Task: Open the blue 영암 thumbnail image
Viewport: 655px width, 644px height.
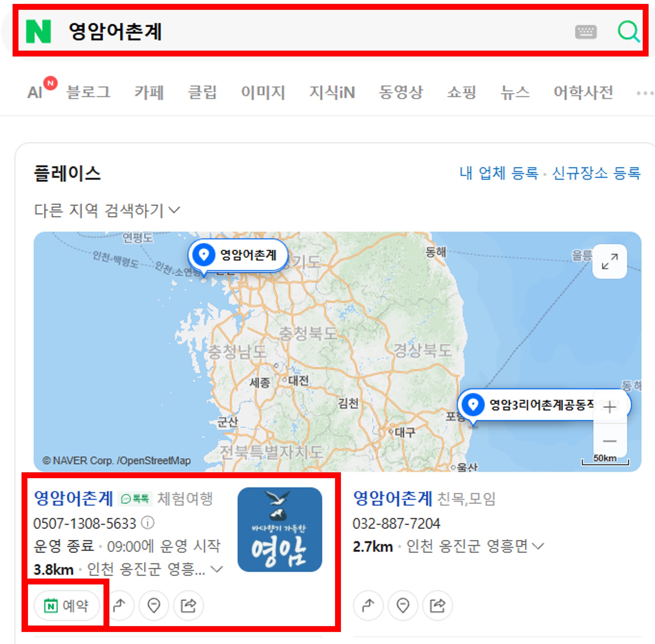Action: coord(280,530)
